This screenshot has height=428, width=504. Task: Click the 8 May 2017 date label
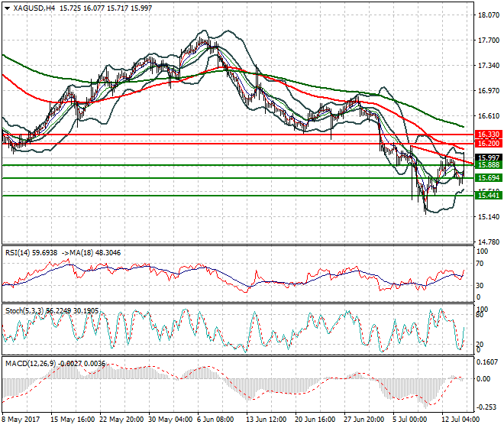(21, 420)
